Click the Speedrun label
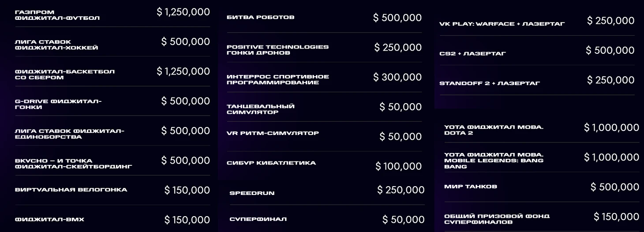This screenshot has height=232, width=644. coord(252,193)
